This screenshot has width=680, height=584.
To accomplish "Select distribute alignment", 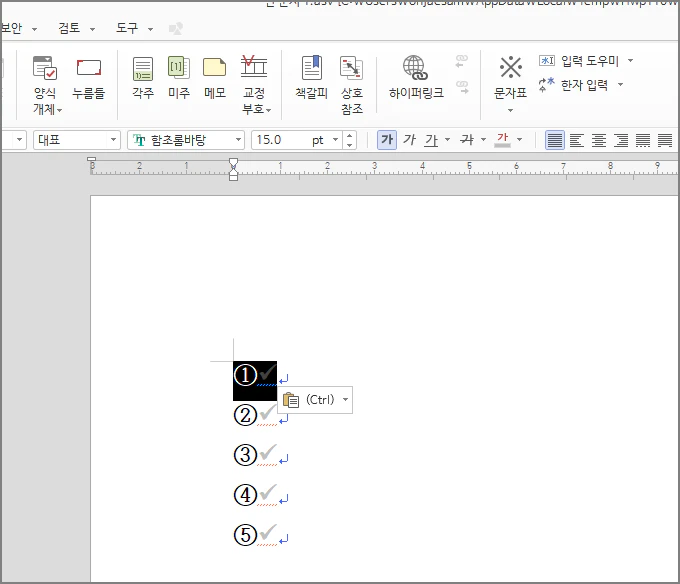I will click(643, 140).
